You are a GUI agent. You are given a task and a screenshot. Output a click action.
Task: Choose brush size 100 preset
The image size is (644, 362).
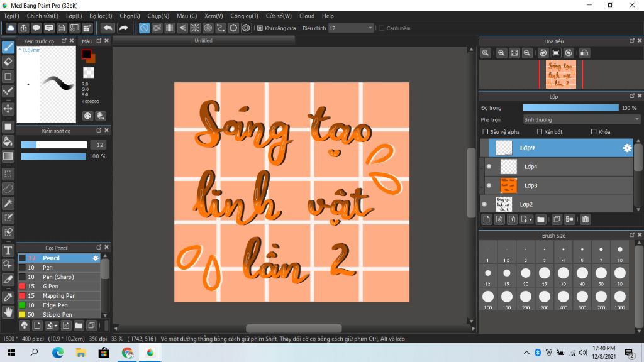tap(488, 297)
